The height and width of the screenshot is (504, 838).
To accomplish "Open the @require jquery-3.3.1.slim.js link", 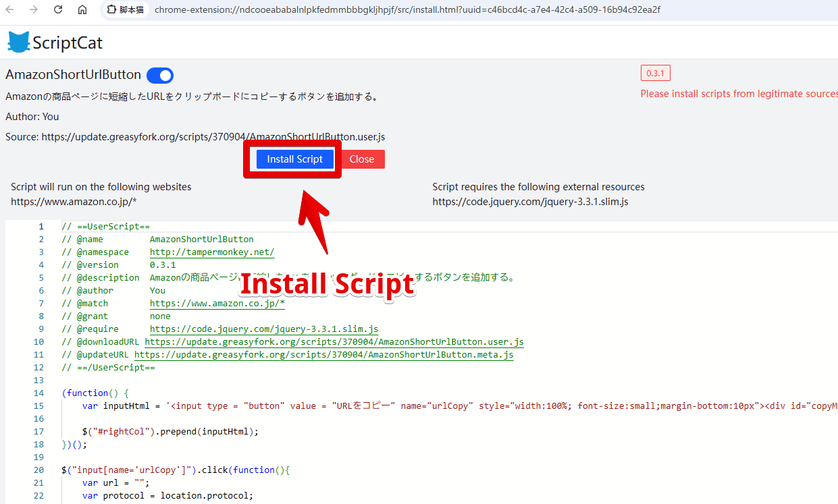I will tap(264, 329).
